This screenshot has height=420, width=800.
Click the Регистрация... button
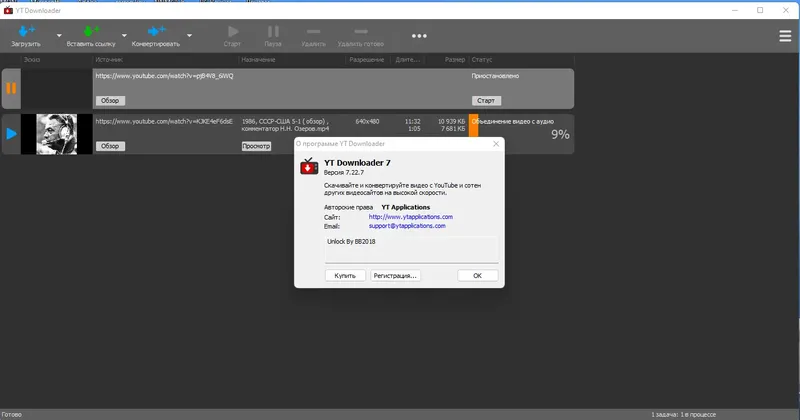click(x=395, y=276)
